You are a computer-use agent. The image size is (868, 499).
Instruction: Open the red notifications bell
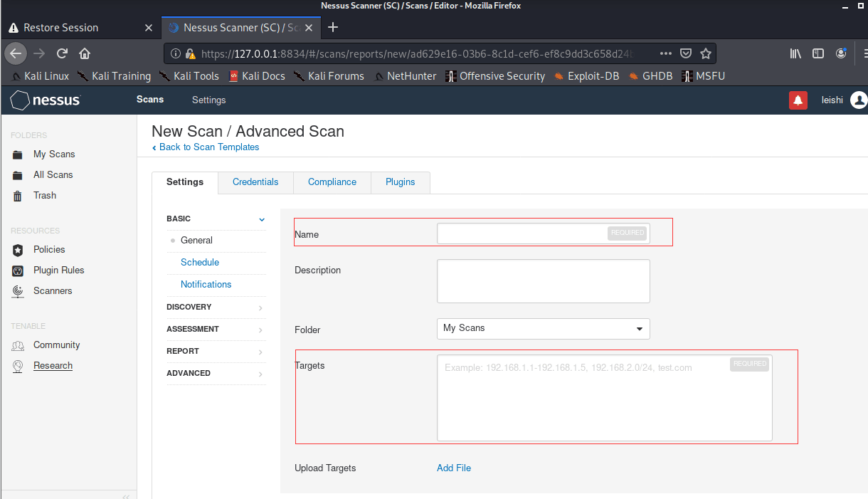(x=798, y=100)
